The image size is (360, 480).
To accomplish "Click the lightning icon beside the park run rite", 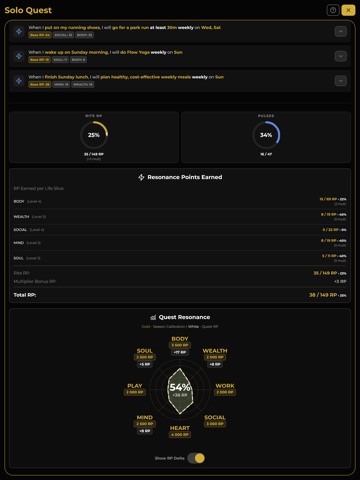I will click(x=19, y=31).
